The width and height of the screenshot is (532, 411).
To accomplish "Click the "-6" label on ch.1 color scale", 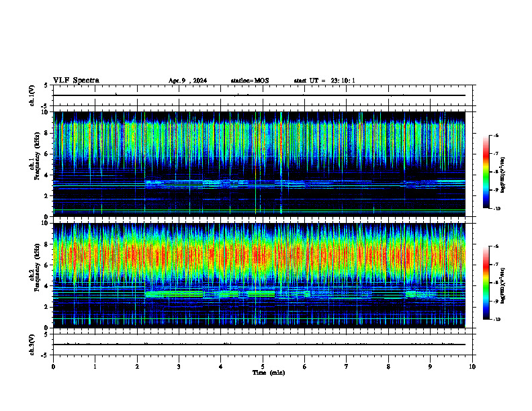I will click(496, 135).
